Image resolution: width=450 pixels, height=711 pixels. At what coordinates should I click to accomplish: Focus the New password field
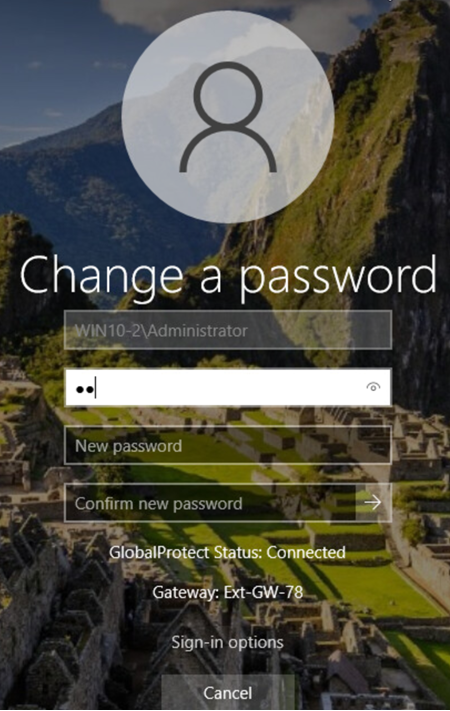[x=228, y=445]
